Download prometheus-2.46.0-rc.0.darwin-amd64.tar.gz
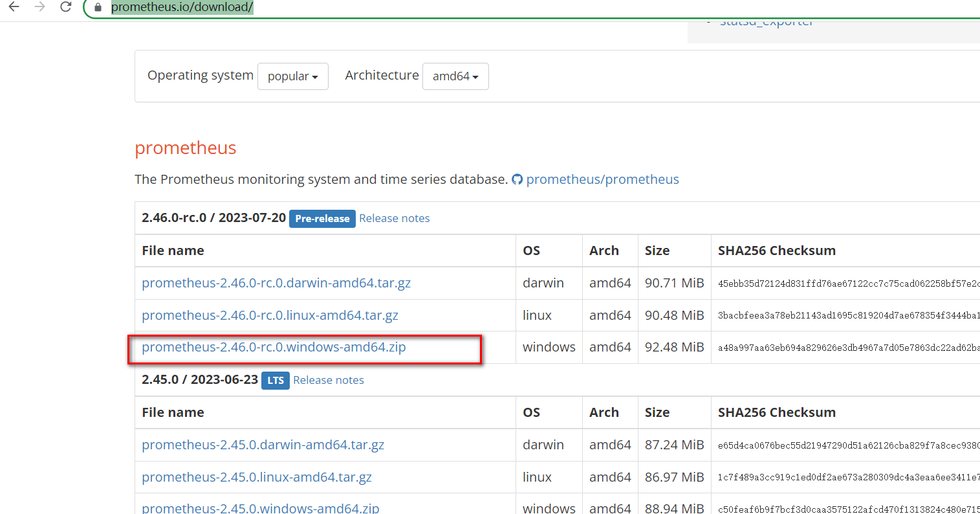The image size is (980, 514). pos(276,283)
